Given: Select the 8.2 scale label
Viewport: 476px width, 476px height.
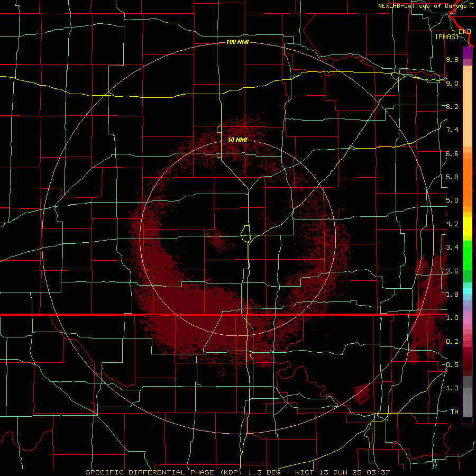Looking at the screenshot, I should pos(452,106).
